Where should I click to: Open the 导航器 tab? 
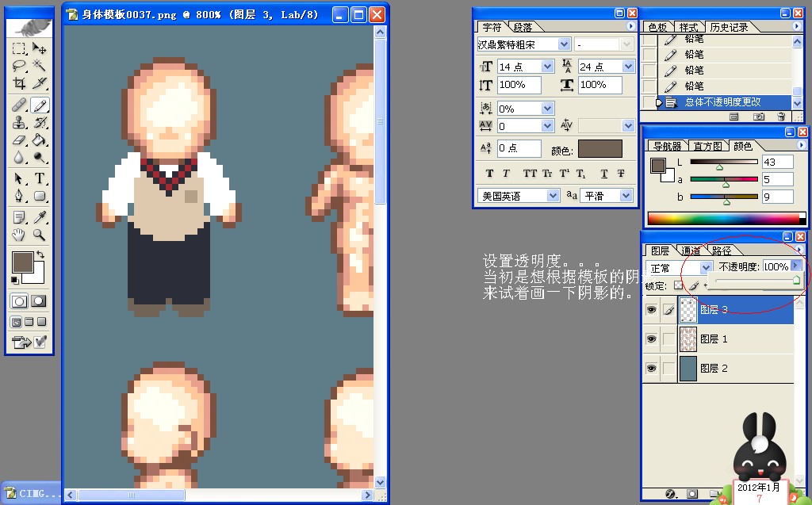[x=668, y=147]
